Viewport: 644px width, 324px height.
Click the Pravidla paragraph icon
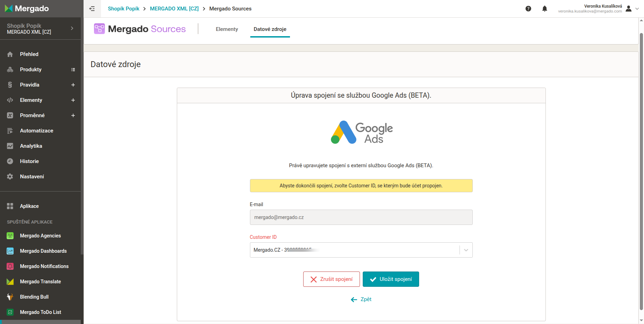tap(10, 85)
